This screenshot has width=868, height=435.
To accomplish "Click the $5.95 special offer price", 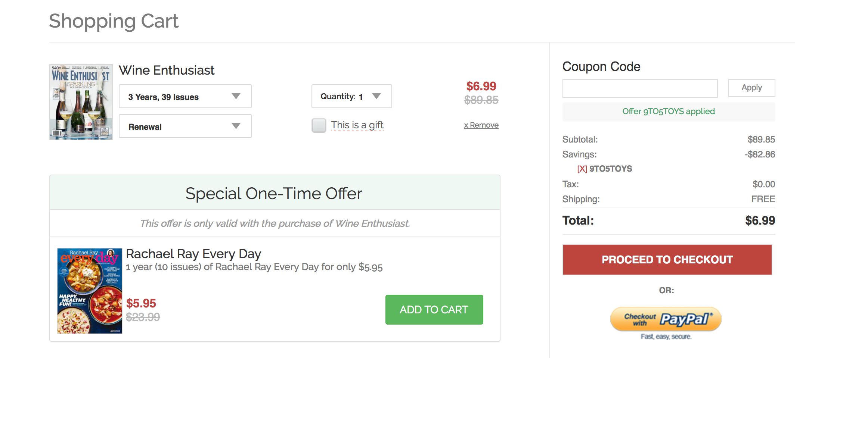I will click(141, 303).
